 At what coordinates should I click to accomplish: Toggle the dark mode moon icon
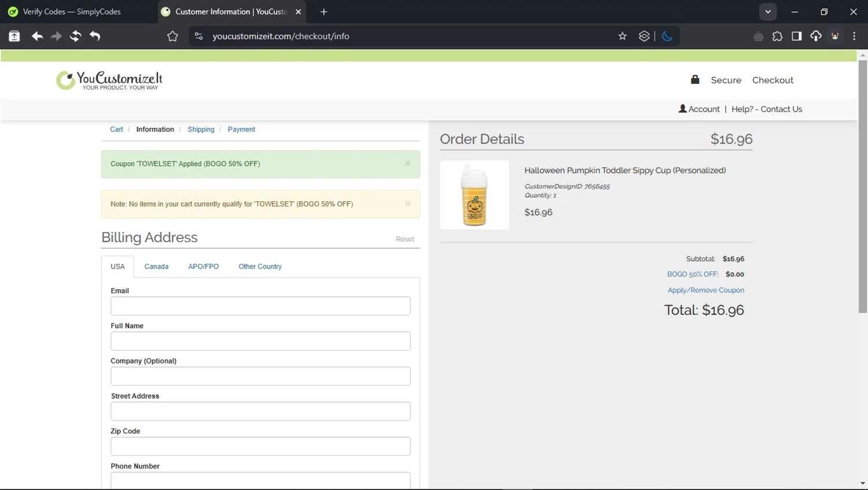pos(667,36)
